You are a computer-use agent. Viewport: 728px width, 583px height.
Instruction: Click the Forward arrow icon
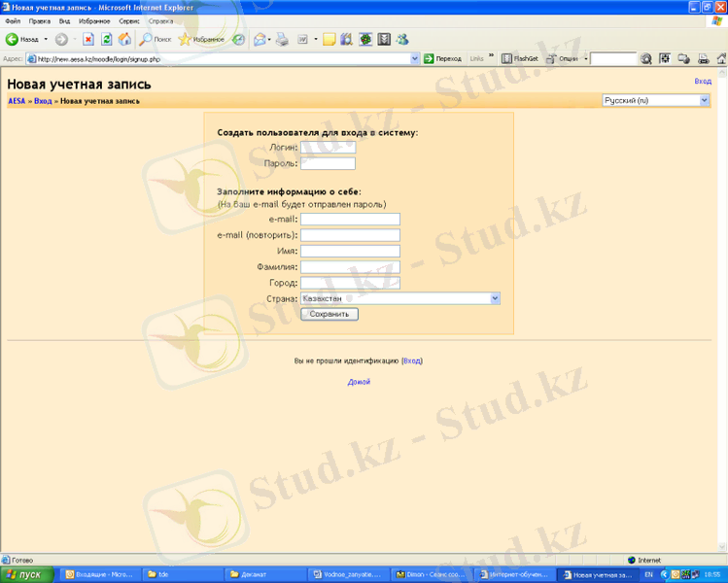(x=61, y=40)
